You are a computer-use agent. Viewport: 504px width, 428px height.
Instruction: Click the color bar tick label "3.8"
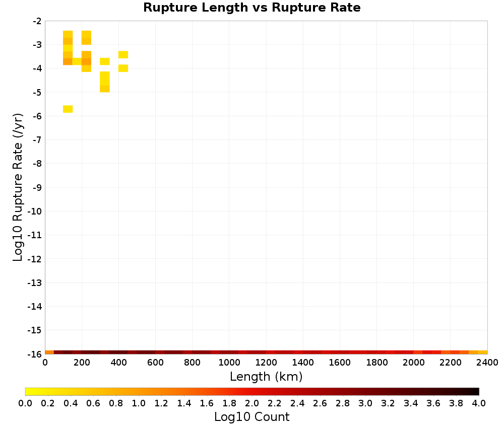(x=457, y=403)
